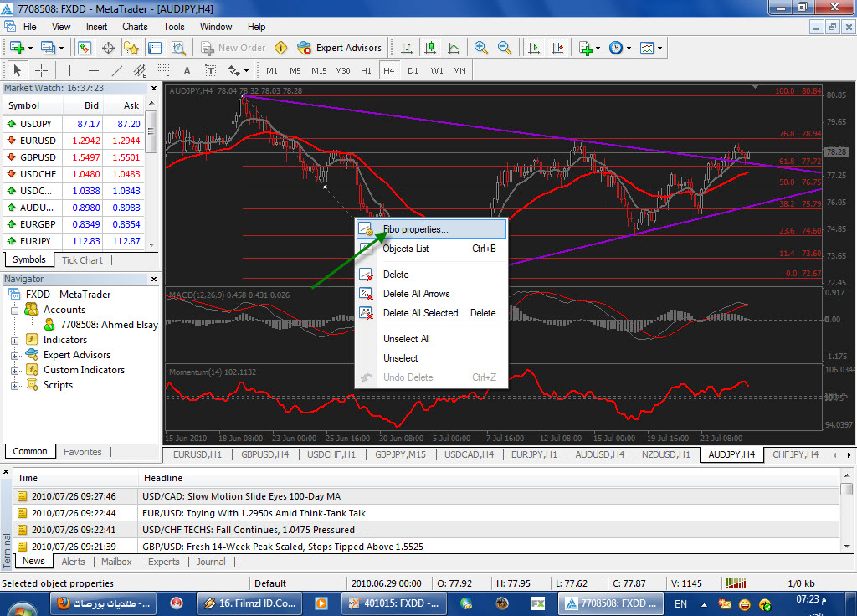
Task: Switch to the EURUSD,H1 chart tab
Action: point(197,454)
